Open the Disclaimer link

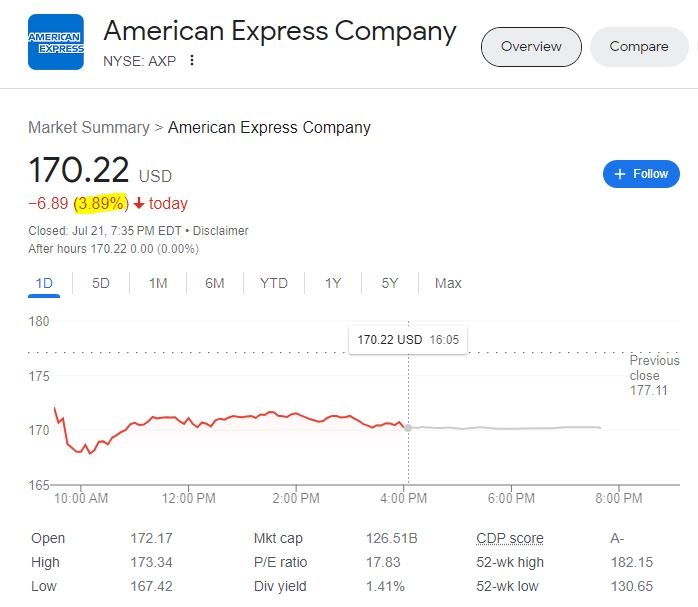pos(220,231)
